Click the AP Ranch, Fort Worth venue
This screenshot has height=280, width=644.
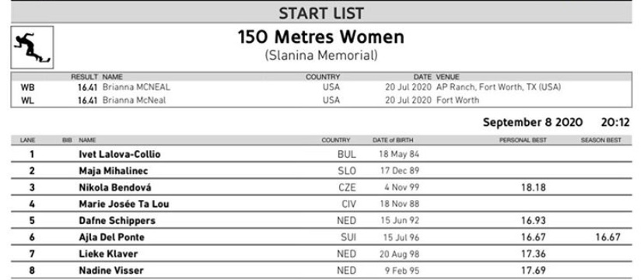pyautogui.click(x=499, y=87)
